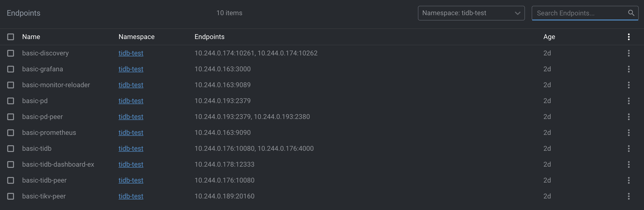Viewport: 644px width, 210px height.
Task: Open actions menu for basic-tikv-peer
Action: coord(629,196)
